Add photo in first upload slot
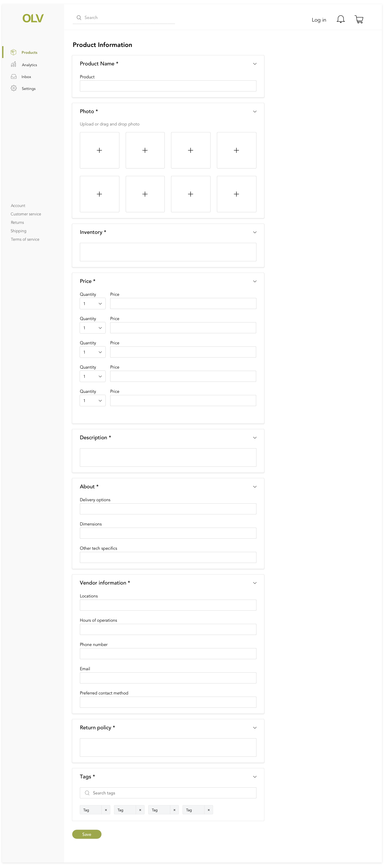Viewport: 384px width, 868px height. [x=99, y=150]
